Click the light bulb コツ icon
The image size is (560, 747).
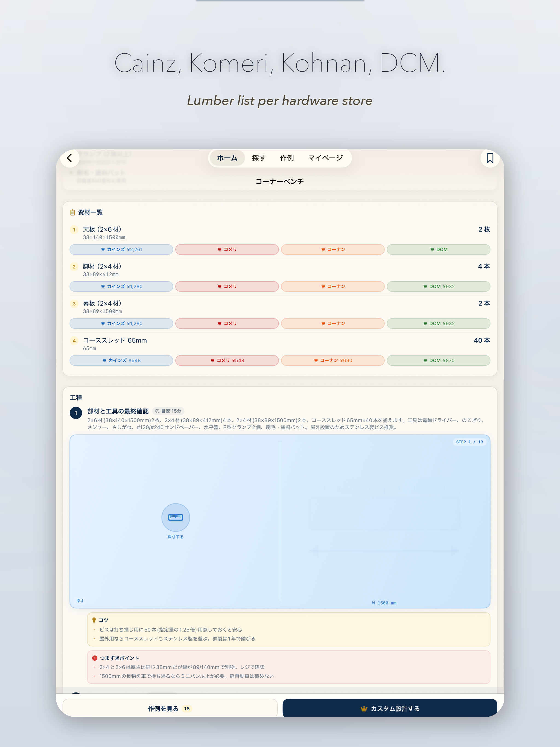94,620
